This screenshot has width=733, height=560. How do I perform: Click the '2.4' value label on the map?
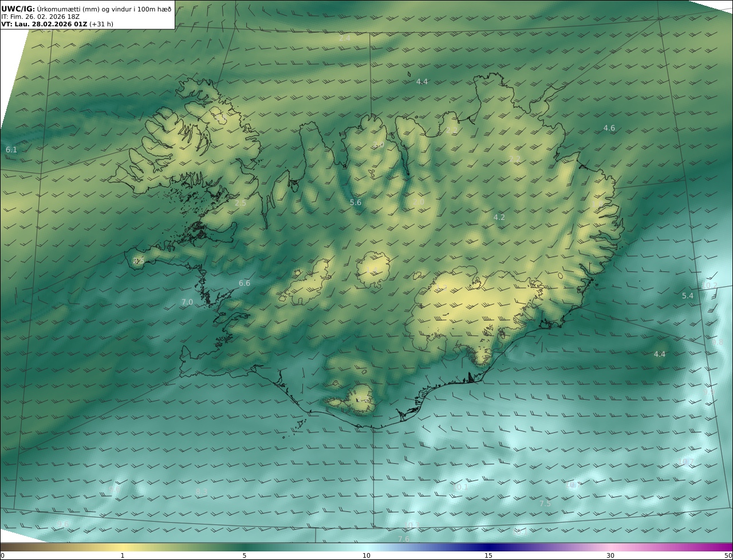click(x=345, y=38)
